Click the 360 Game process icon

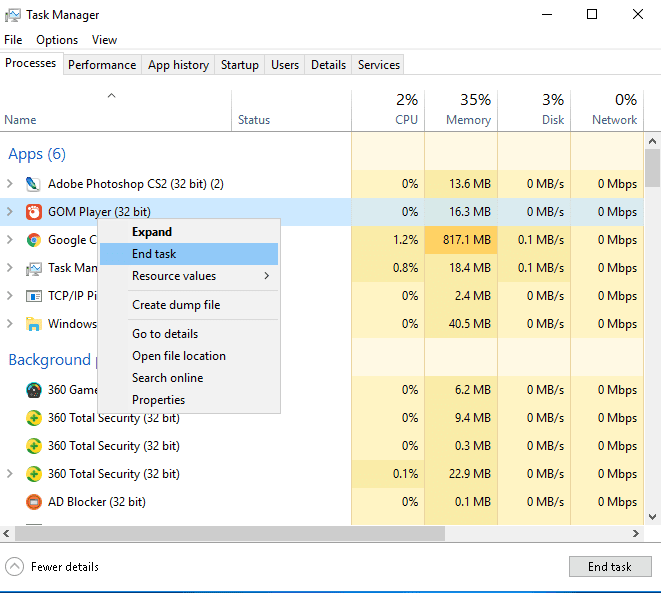click(33, 390)
